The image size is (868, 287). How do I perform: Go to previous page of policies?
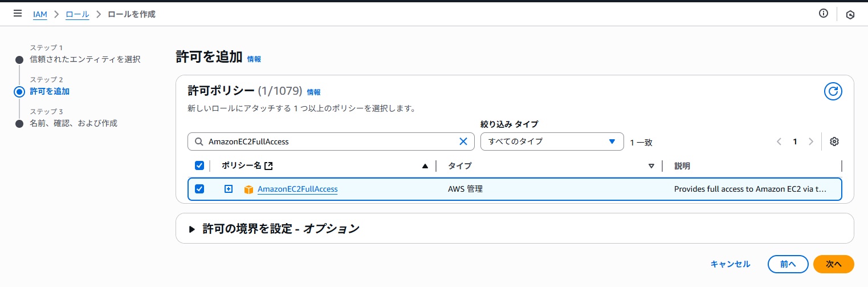[x=779, y=142]
